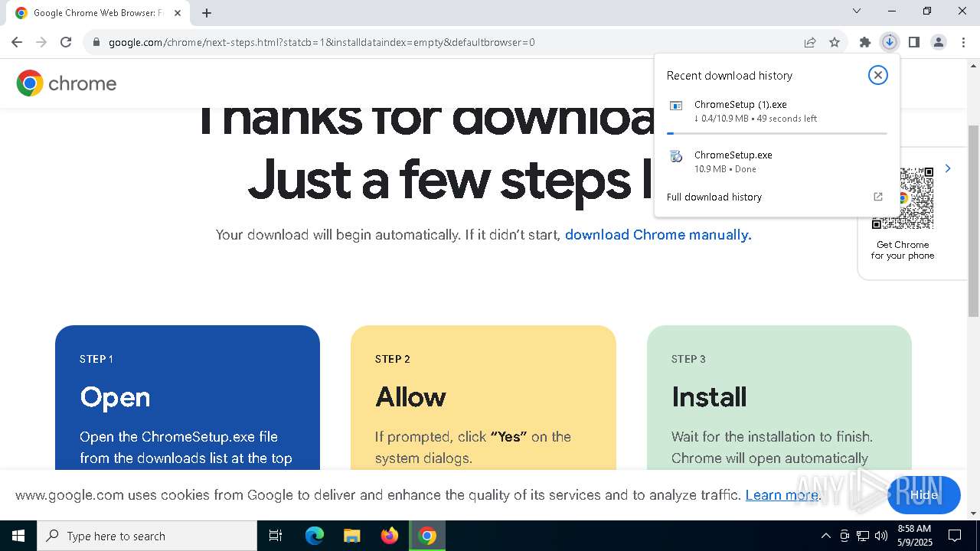Launch Firefox from the taskbar
This screenshot has height=551, width=980.
pos(390,536)
